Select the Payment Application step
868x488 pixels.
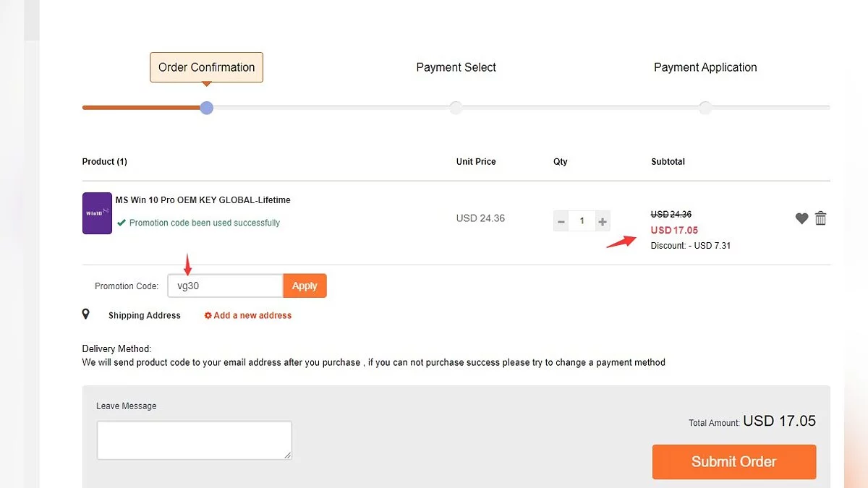tap(705, 67)
